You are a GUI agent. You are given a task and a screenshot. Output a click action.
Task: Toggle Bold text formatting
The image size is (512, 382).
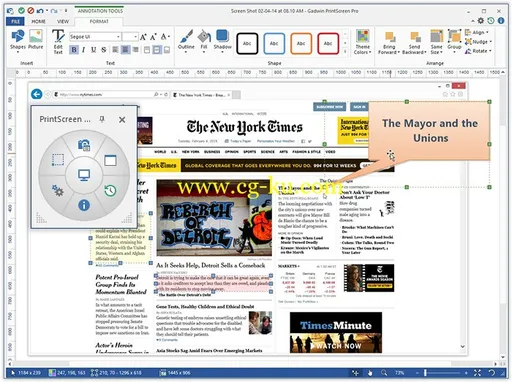tap(74, 50)
